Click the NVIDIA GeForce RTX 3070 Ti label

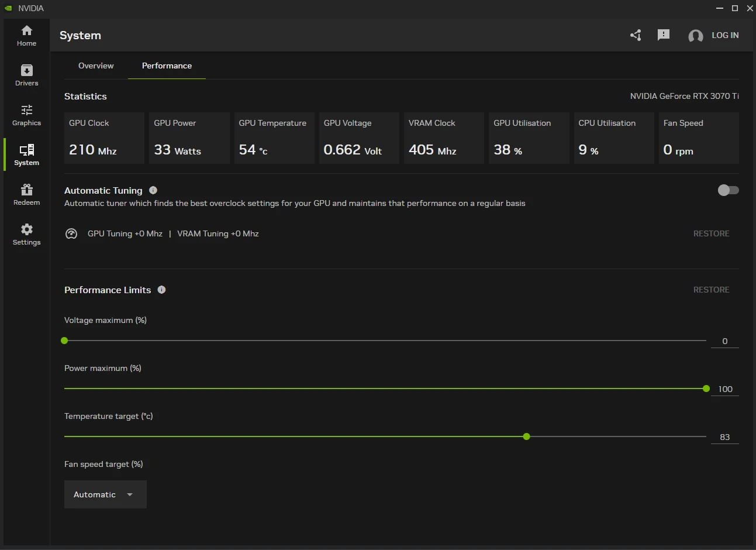685,96
